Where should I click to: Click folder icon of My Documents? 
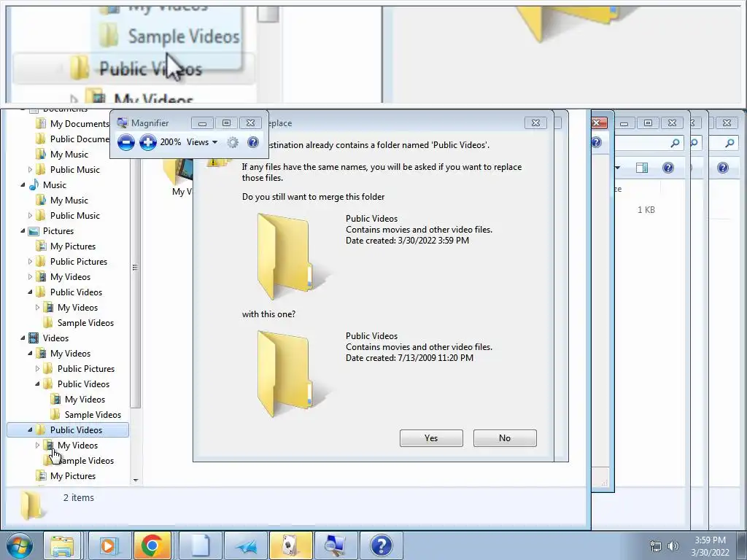[41, 124]
